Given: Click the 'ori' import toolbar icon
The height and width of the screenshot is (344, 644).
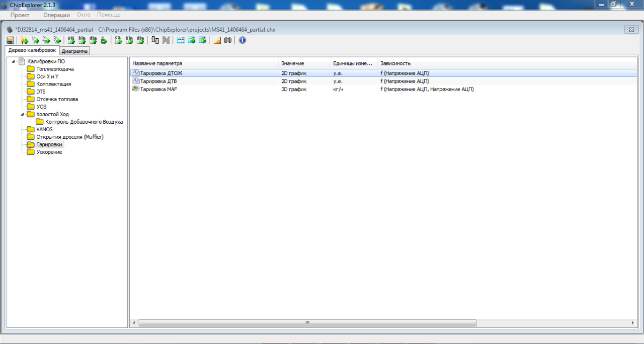Looking at the screenshot, I should pyautogui.click(x=71, y=40).
